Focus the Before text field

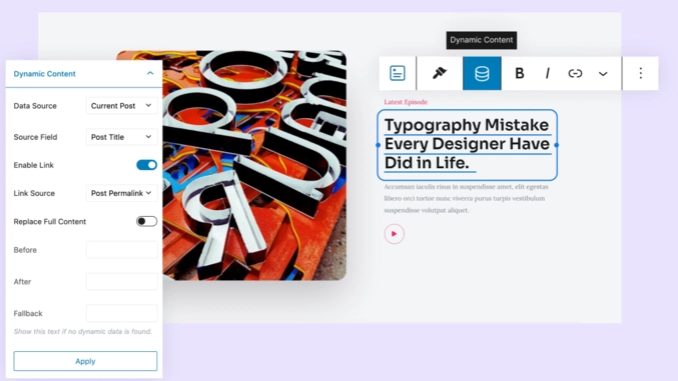tap(122, 250)
